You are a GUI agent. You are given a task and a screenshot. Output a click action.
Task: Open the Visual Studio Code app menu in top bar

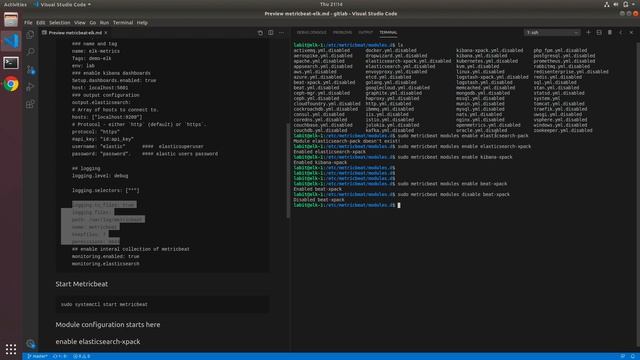(62, 4)
